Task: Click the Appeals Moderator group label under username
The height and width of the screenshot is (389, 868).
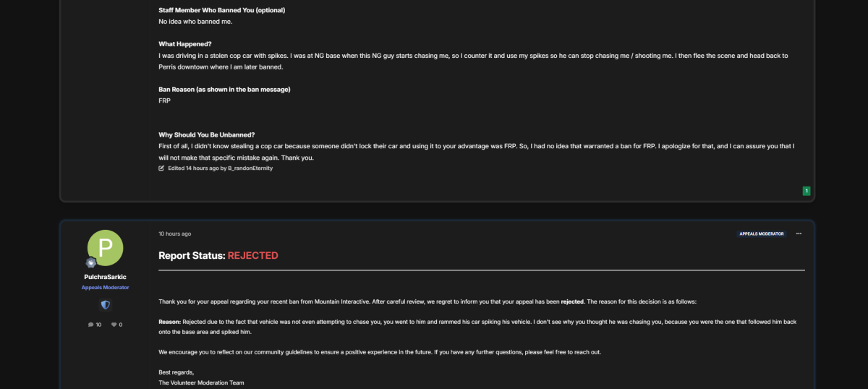Action: coord(105,287)
